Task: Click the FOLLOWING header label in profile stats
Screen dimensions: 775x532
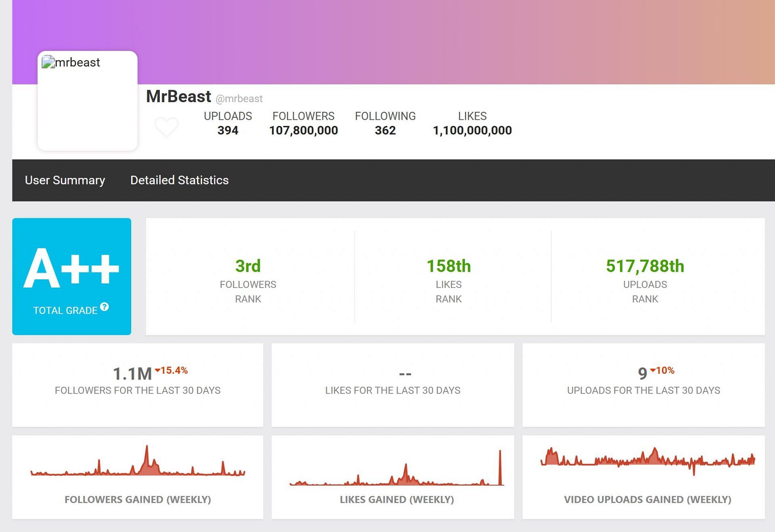Action: click(385, 116)
